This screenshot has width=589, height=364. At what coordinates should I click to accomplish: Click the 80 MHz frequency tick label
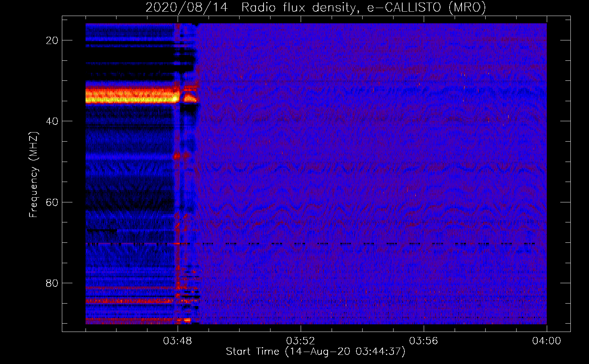coord(52,283)
